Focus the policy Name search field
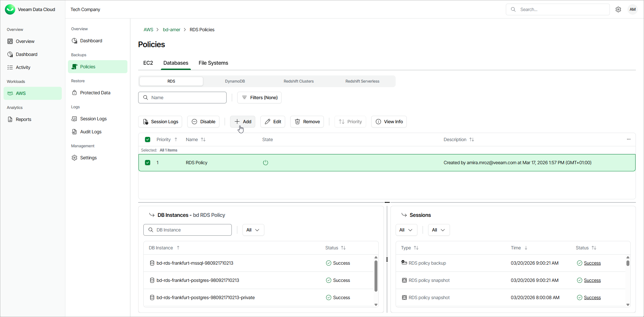 click(182, 98)
